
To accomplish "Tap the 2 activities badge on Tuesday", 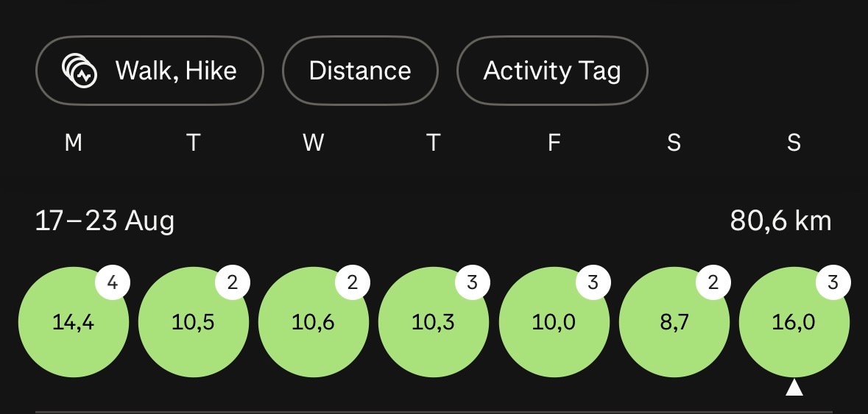I will pos(233,282).
